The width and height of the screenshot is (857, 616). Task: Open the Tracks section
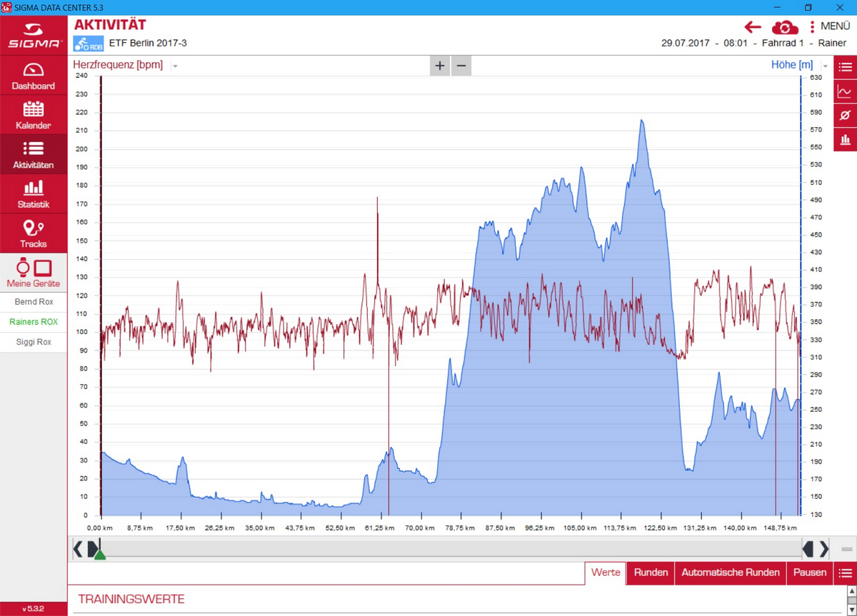34,233
